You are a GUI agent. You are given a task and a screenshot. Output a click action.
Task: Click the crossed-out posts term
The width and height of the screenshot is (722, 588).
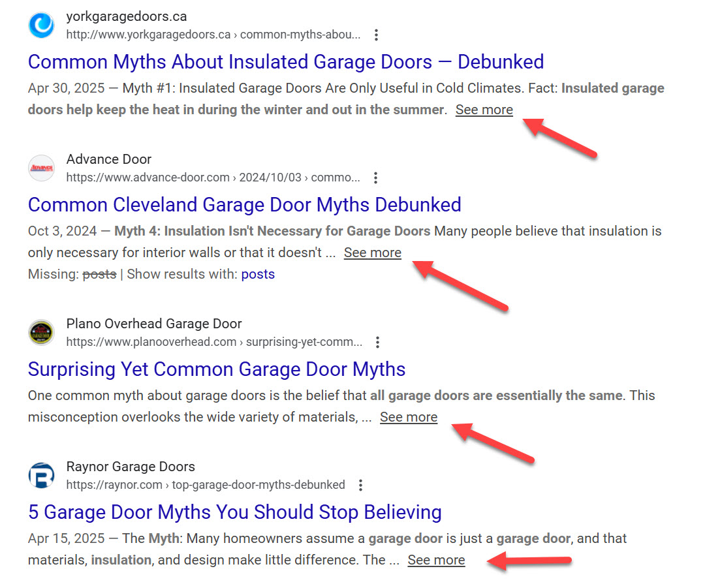click(99, 273)
